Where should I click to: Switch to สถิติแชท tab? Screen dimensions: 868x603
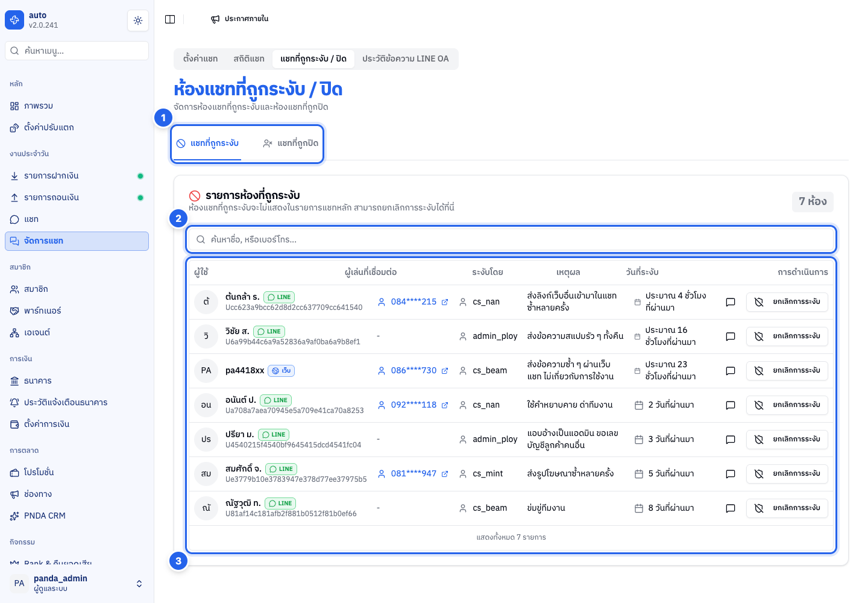pyautogui.click(x=249, y=59)
